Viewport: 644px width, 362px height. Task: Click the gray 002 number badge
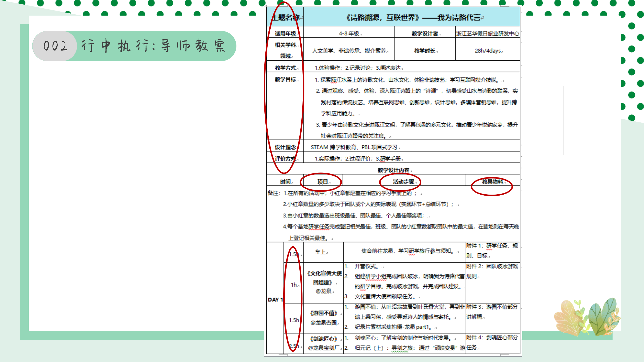(x=55, y=46)
